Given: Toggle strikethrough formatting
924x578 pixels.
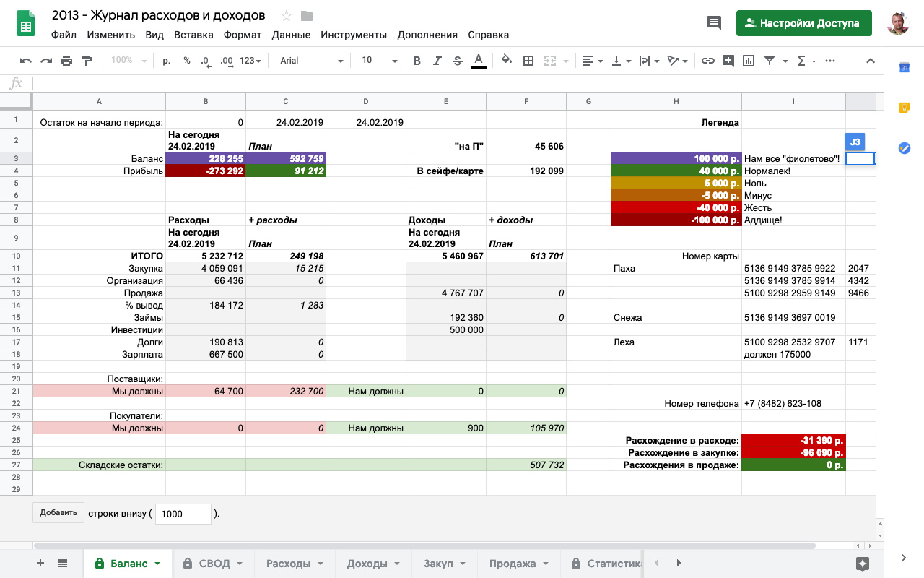Looking at the screenshot, I should [x=457, y=61].
